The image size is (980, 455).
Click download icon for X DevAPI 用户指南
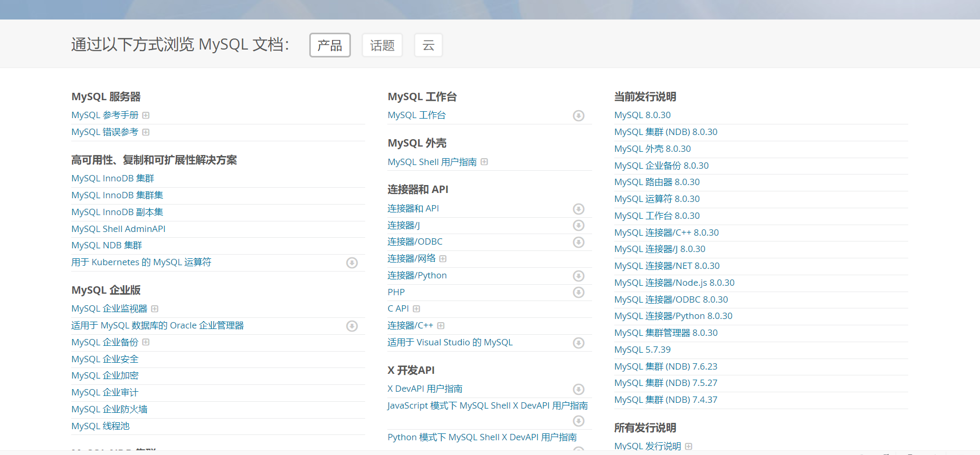tap(578, 389)
